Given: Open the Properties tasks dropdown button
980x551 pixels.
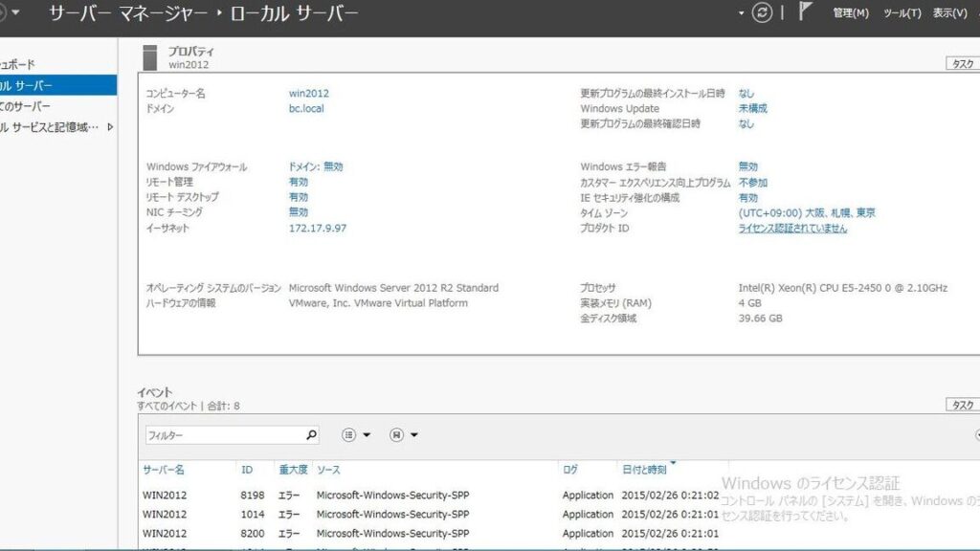Looking at the screenshot, I should [963, 64].
